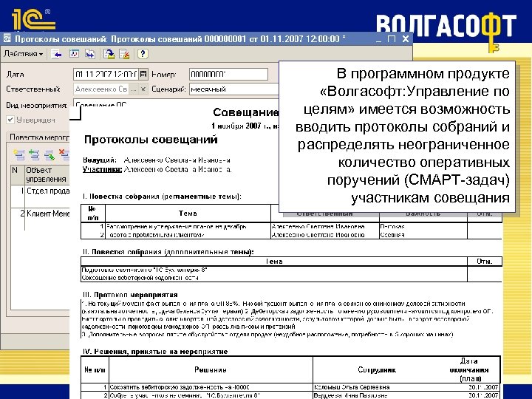
Task: Click the 'Протоколы совещаний' report heading
Action: (x=151, y=140)
